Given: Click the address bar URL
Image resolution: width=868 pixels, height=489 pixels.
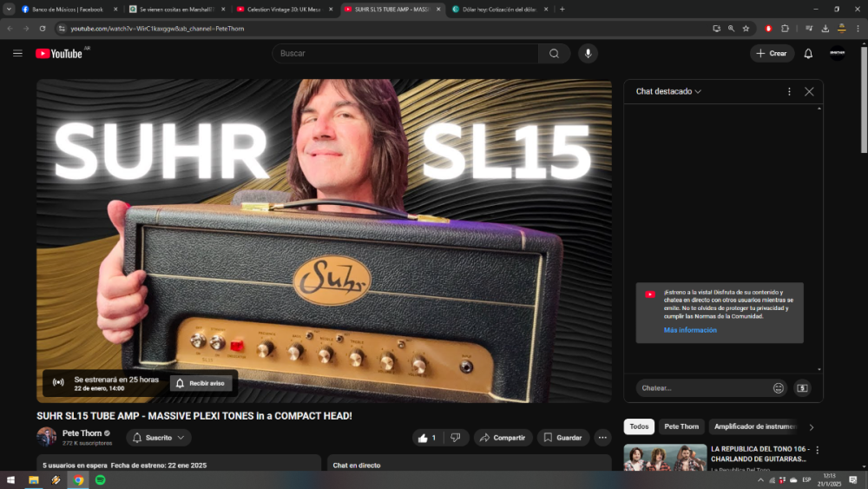Looking at the screenshot, I should pyautogui.click(x=157, y=29).
